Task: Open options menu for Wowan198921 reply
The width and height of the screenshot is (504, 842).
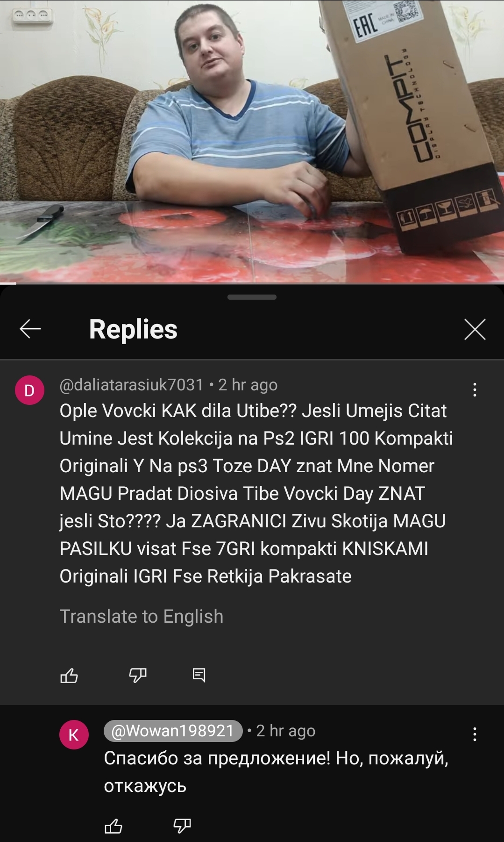Action: 475,734
